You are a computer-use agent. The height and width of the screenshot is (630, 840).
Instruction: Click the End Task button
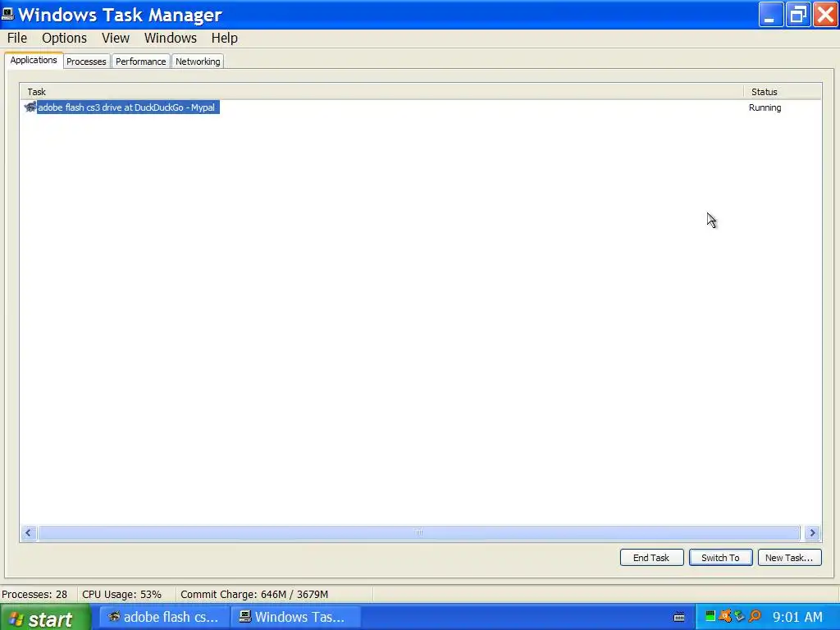point(651,558)
